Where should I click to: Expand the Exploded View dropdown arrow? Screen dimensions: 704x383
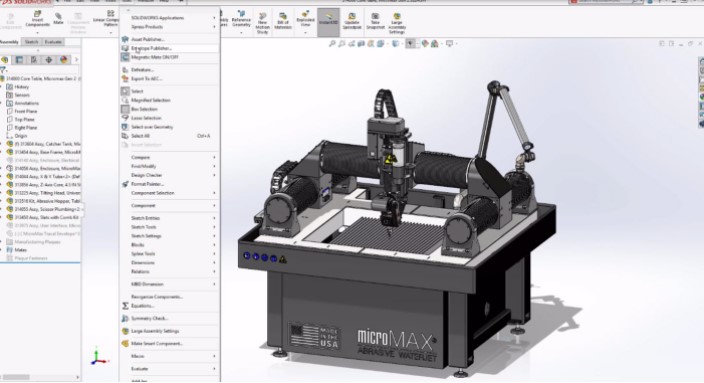coord(305,32)
